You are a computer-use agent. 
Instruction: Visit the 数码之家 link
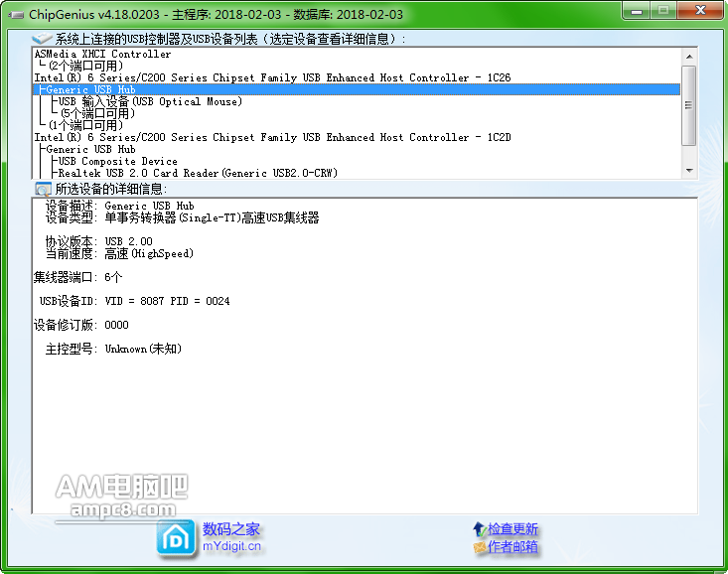coord(230,529)
